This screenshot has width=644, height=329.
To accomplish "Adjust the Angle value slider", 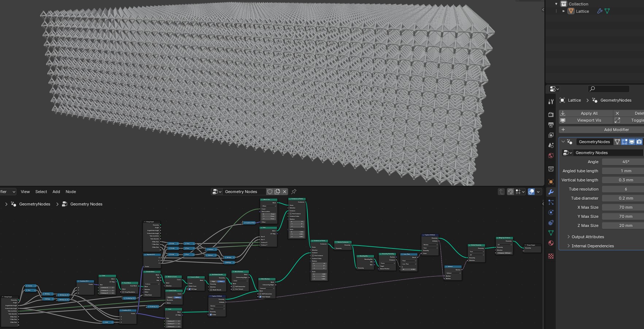I will pos(623,162).
